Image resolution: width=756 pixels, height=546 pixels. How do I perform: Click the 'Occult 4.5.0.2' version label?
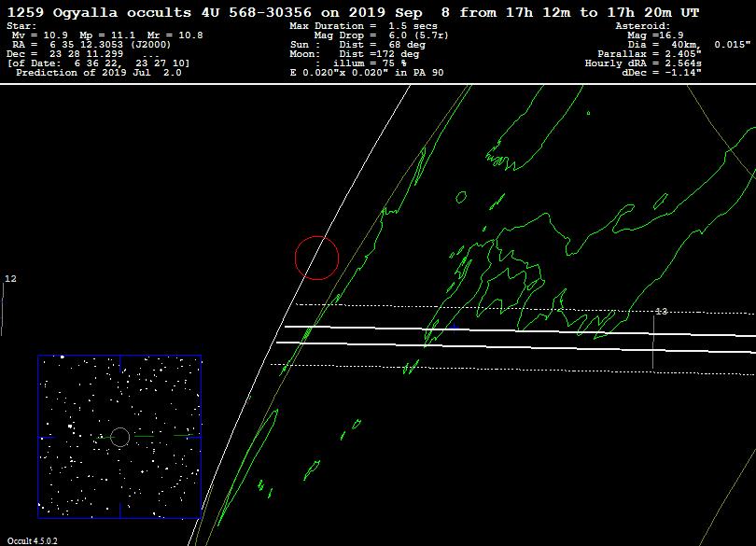click(32, 540)
